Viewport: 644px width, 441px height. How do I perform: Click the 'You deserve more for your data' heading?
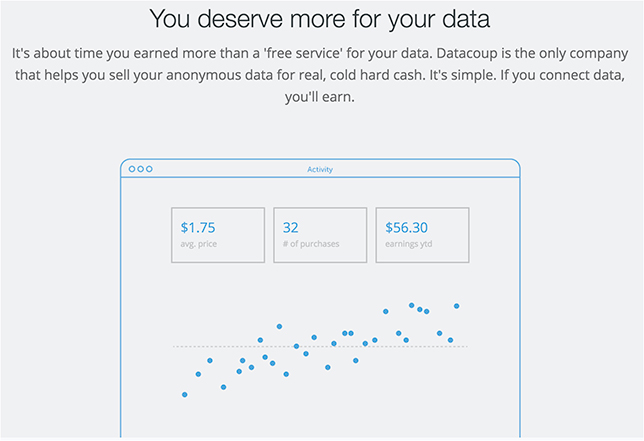(320, 19)
